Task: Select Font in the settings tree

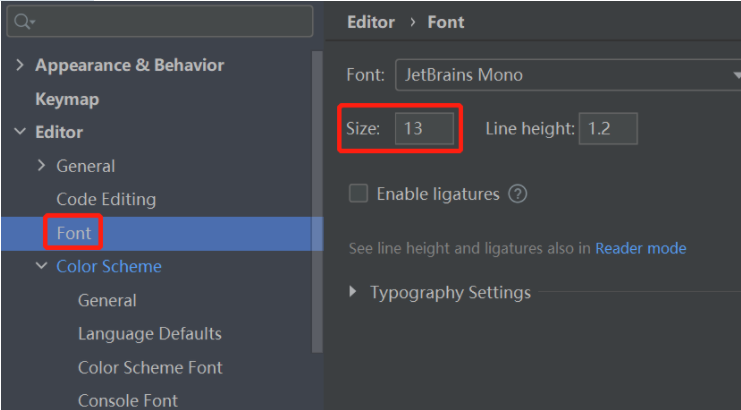Action: 74,233
